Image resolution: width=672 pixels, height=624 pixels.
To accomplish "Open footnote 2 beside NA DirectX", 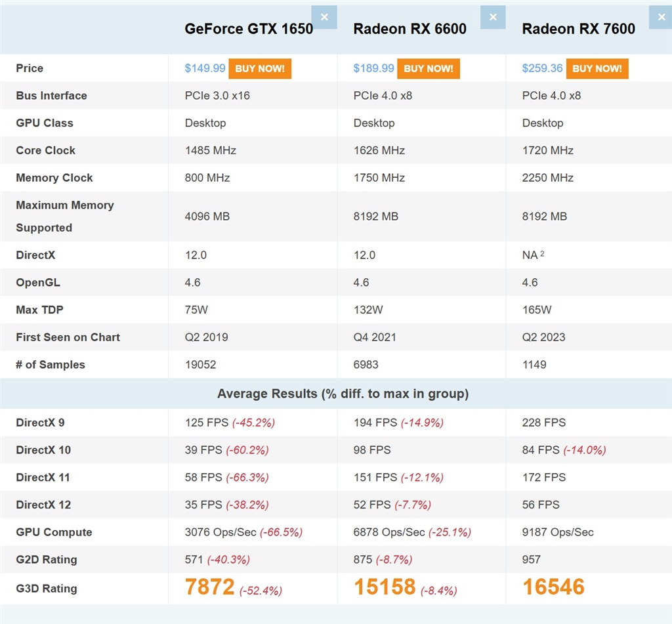I will (x=542, y=253).
